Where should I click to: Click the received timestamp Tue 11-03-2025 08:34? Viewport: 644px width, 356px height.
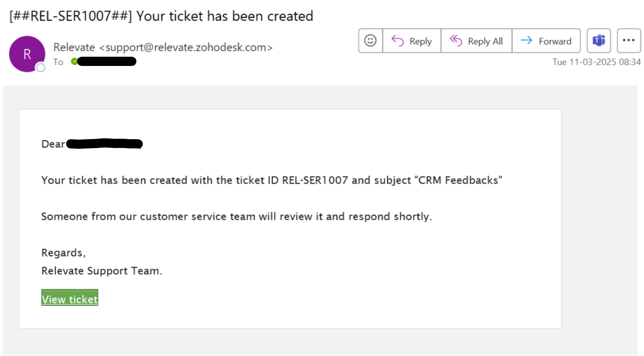click(596, 62)
